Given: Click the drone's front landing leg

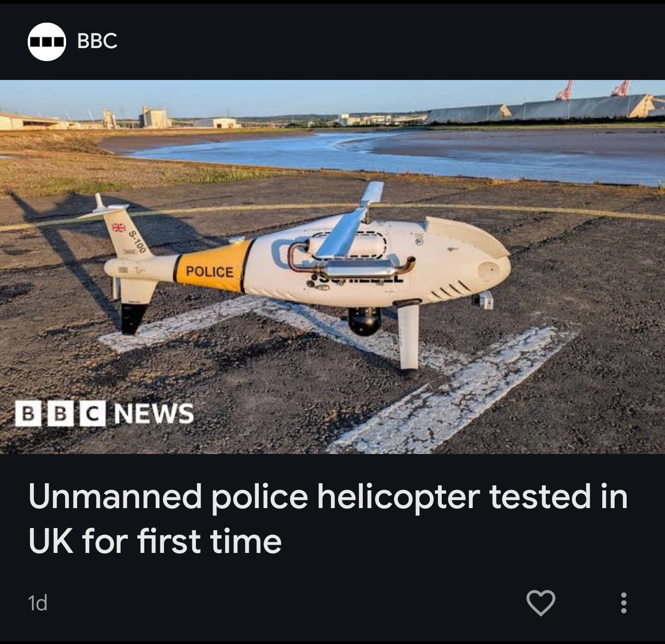Looking at the screenshot, I should point(409,336).
